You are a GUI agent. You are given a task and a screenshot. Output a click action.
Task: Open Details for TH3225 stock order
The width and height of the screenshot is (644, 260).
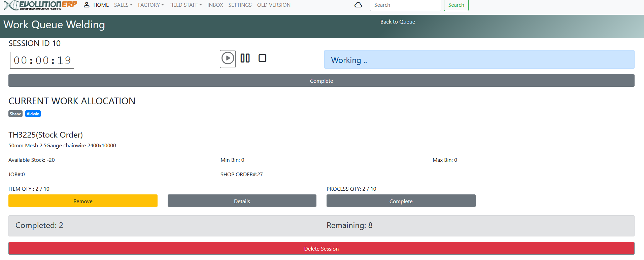pyautogui.click(x=242, y=201)
